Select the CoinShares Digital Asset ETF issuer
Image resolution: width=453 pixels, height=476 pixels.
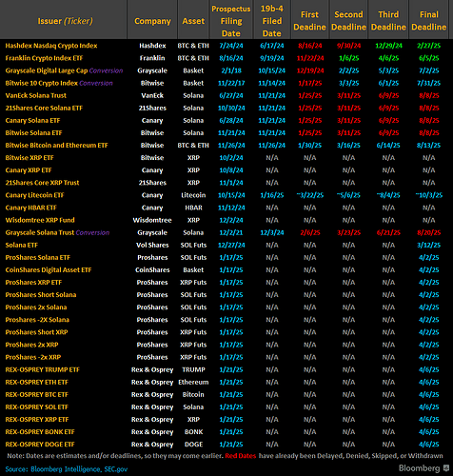click(x=49, y=270)
